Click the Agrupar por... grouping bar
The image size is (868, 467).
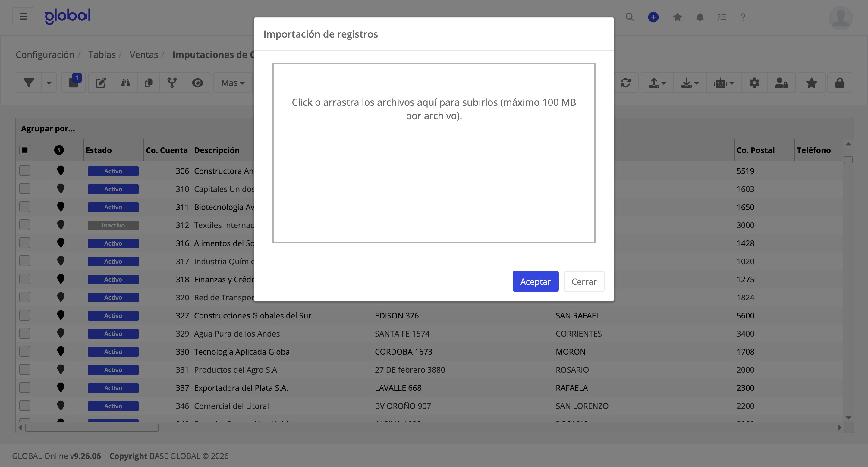434,128
